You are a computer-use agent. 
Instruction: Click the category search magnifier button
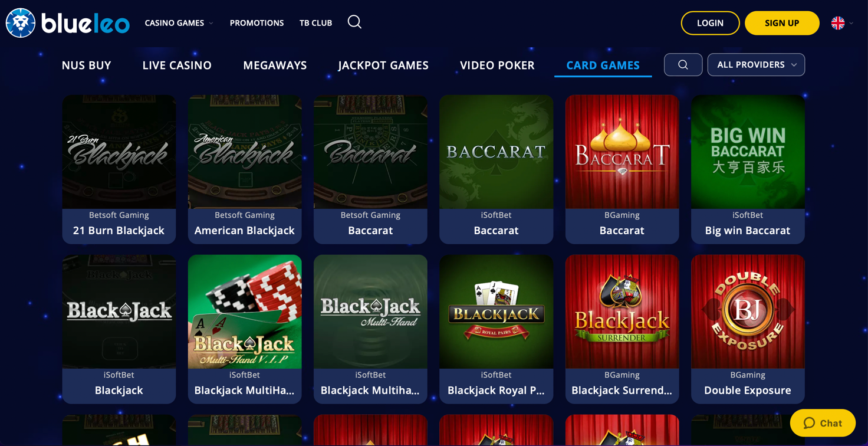[x=683, y=65]
